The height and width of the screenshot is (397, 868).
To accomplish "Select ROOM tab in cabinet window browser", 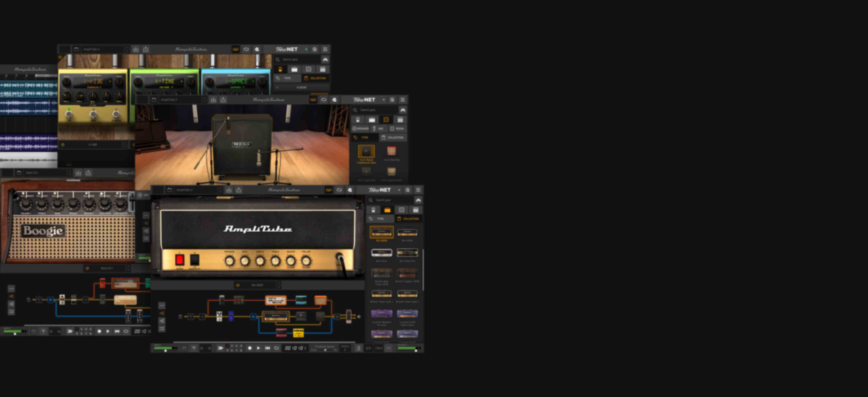I will point(397,129).
